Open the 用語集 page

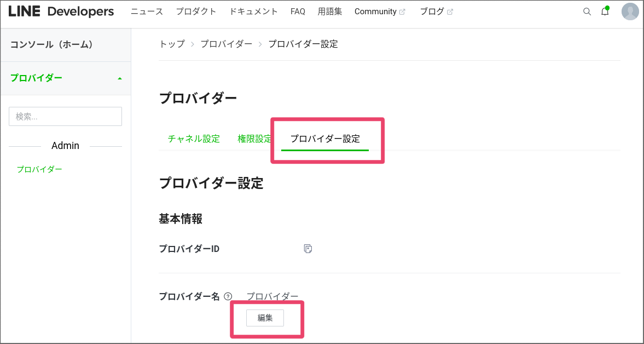pyautogui.click(x=330, y=11)
